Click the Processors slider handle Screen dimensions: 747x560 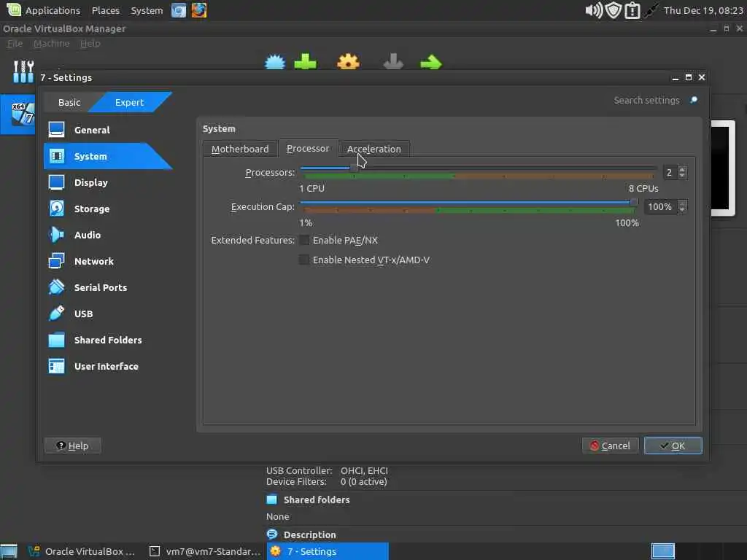(353, 168)
